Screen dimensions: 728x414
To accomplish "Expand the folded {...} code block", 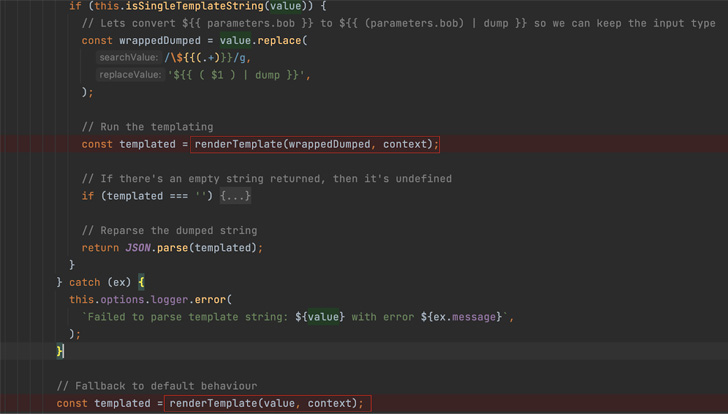I will (235, 196).
